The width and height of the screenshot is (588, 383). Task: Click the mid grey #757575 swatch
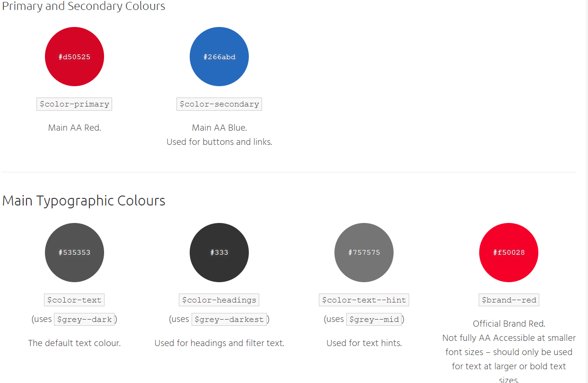pyautogui.click(x=364, y=252)
